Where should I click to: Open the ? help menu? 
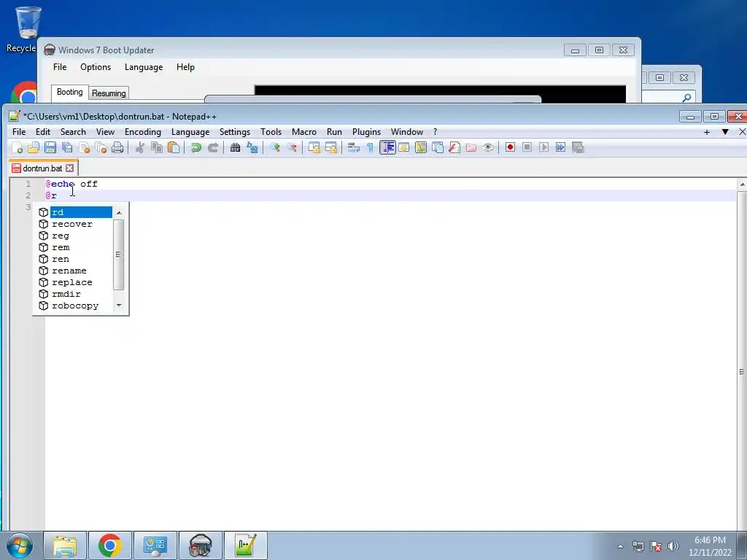435,132
